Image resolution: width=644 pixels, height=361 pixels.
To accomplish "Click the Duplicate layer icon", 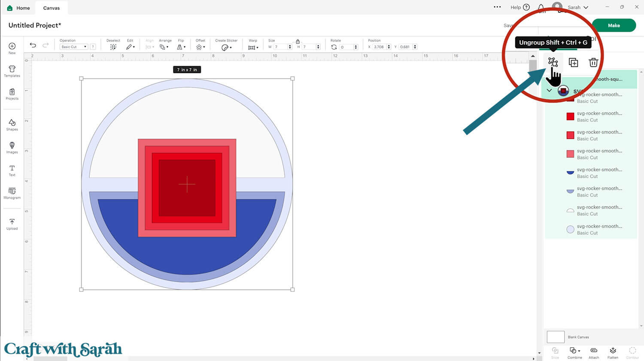I will pos(573,63).
